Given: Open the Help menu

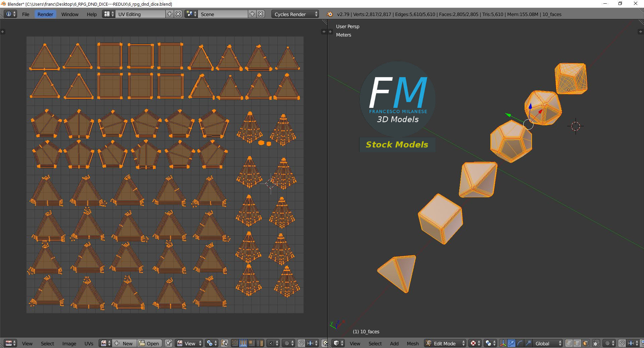Looking at the screenshot, I should 92,14.
